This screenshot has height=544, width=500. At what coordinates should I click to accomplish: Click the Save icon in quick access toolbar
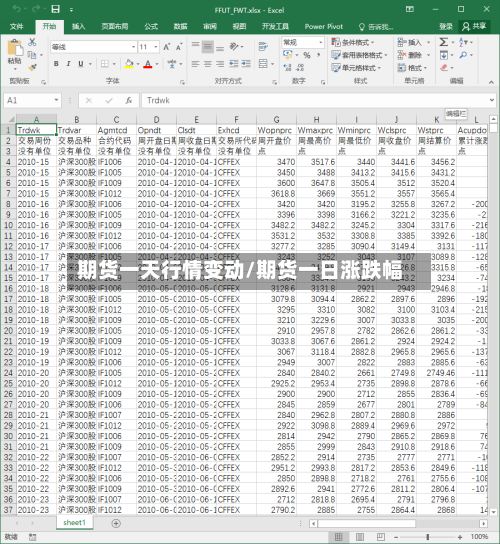click(56, 9)
